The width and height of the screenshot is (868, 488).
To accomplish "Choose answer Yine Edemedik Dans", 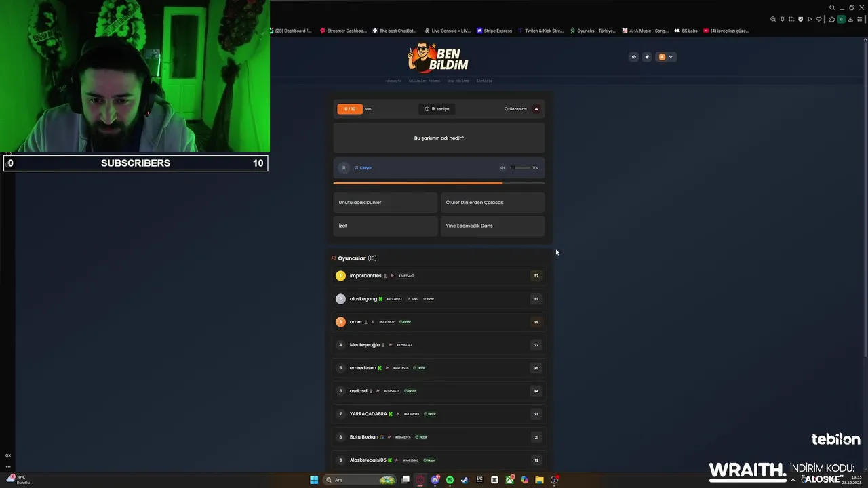I will [x=492, y=226].
